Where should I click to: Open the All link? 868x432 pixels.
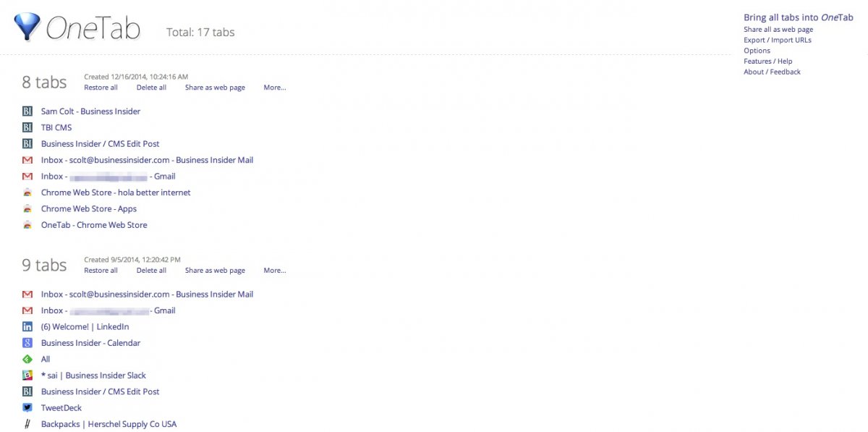pyautogui.click(x=46, y=360)
